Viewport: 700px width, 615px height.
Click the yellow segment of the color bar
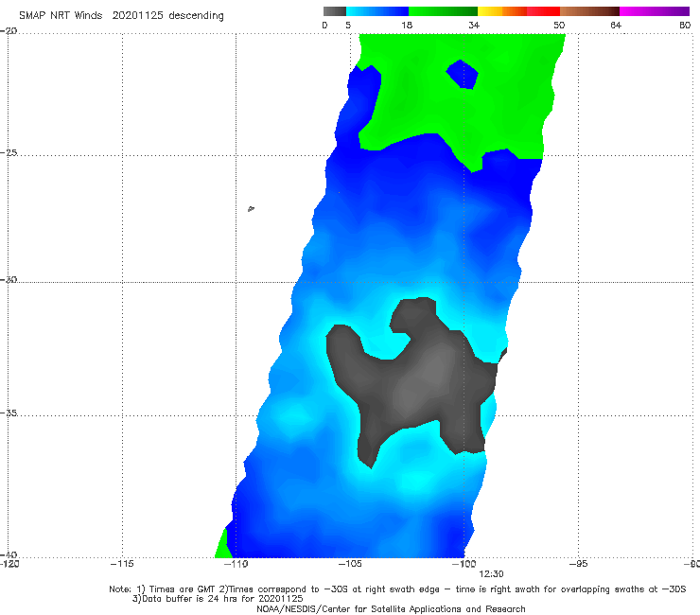click(x=490, y=11)
